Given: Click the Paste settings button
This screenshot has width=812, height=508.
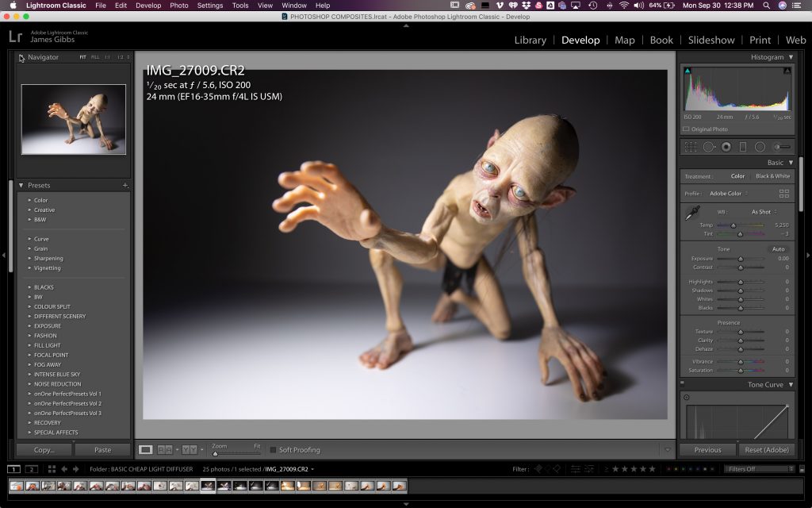Looking at the screenshot, I should pyautogui.click(x=102, y=450).
